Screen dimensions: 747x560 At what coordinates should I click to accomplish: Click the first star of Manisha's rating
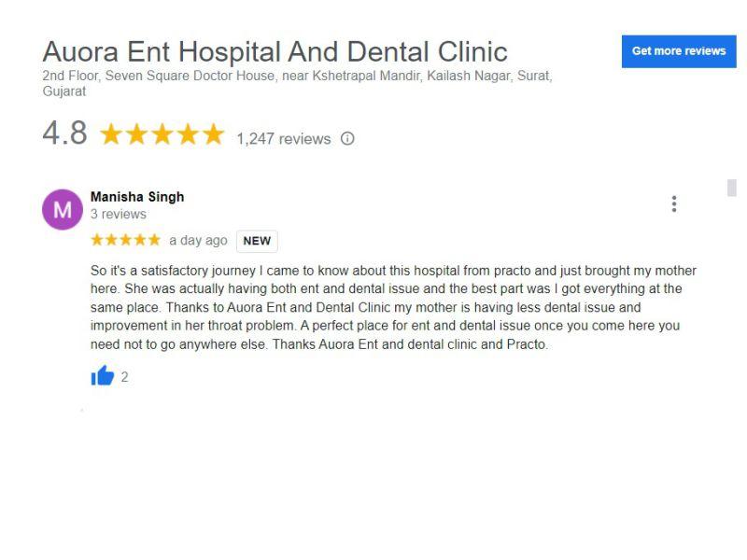(x=97, y=240)
